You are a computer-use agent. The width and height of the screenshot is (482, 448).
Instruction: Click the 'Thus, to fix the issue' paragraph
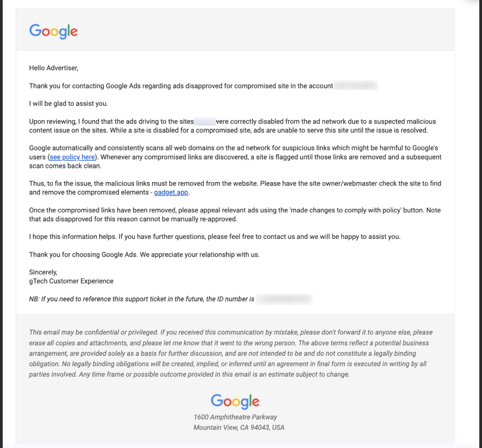(x=235, y=188)
